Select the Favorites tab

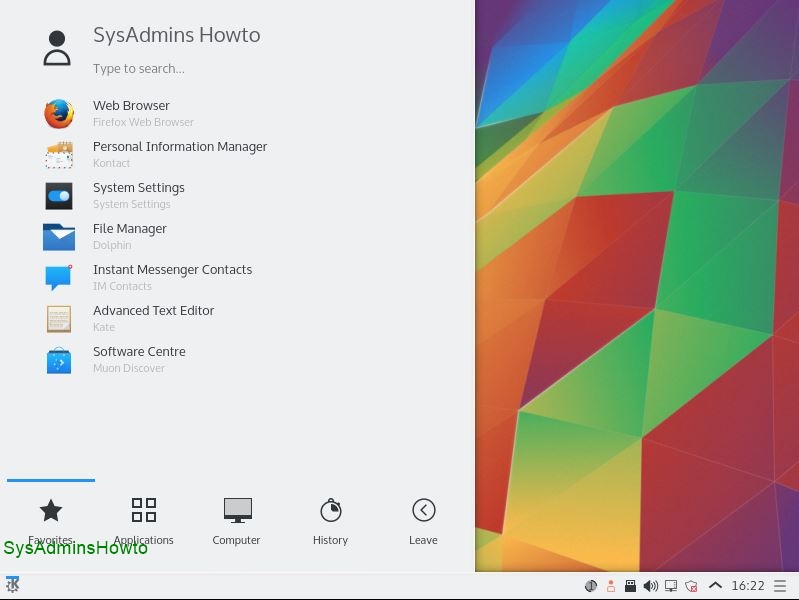pos(51,520)
